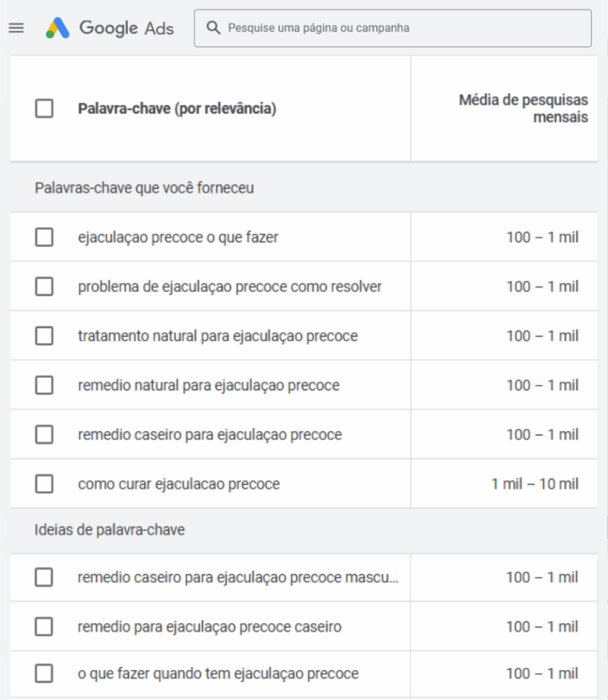
Task: Click 'Palavras-chave que você forneceu' section header
Action: (144, 188)
